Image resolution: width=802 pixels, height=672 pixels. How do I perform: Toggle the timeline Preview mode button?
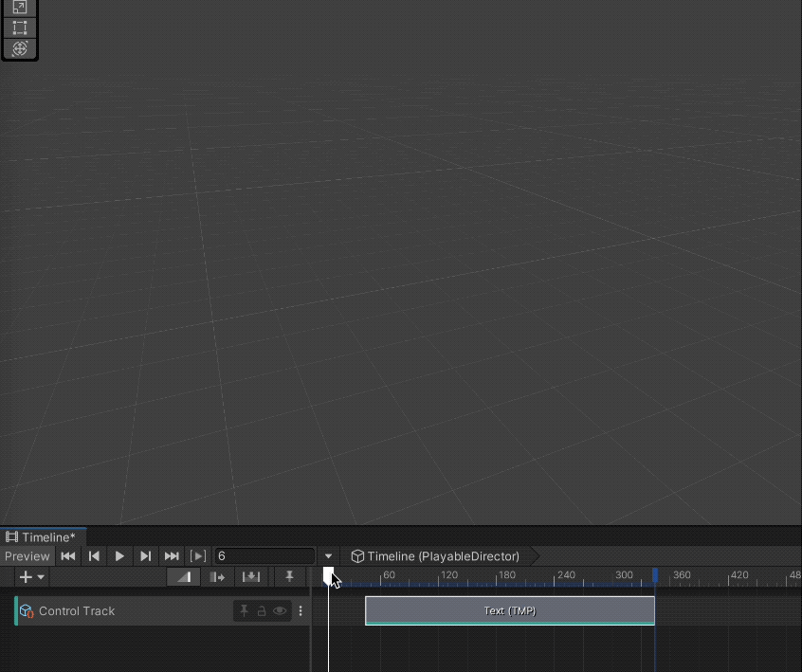tap(27, 556)
